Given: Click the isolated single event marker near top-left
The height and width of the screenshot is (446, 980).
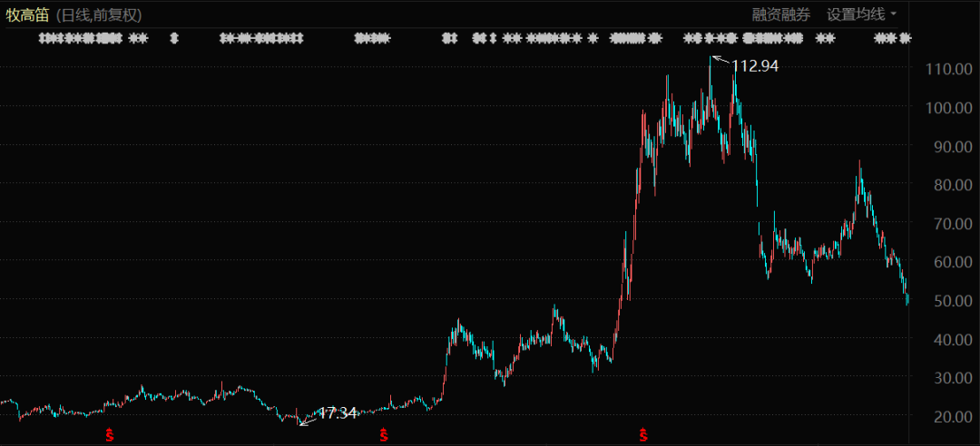Looking at the screenshot, I should coord(174,39).
